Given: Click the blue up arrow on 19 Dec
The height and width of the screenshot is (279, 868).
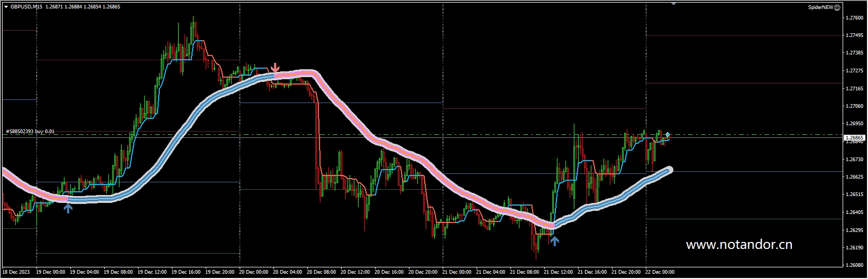Looking at the screenshot, I should pyautogui.click(x=68, y=208).
